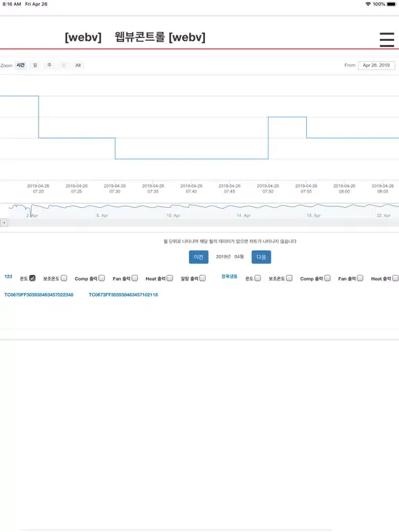Enable Comp 출력 checkbox for device 123

(102, 278)
